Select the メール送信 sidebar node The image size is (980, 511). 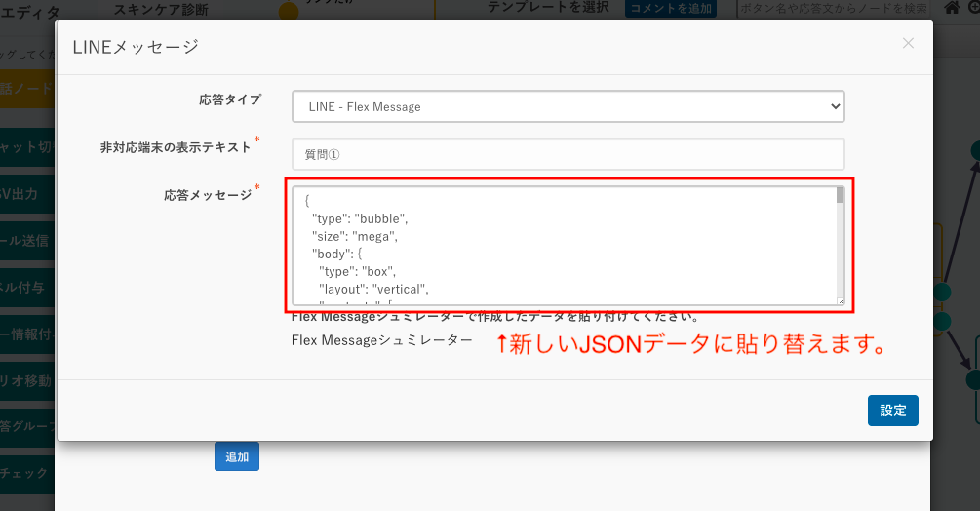click(27, 240)
